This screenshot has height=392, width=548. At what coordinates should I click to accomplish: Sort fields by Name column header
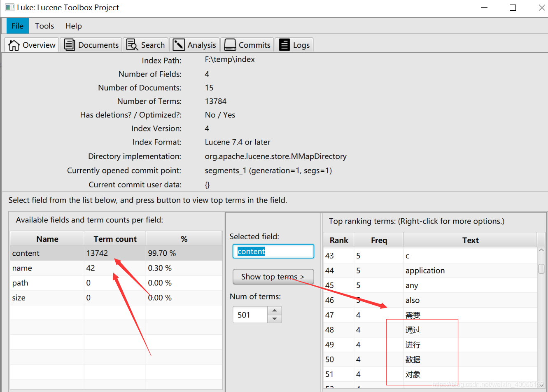pyautogui.click(x=47, y=239)
